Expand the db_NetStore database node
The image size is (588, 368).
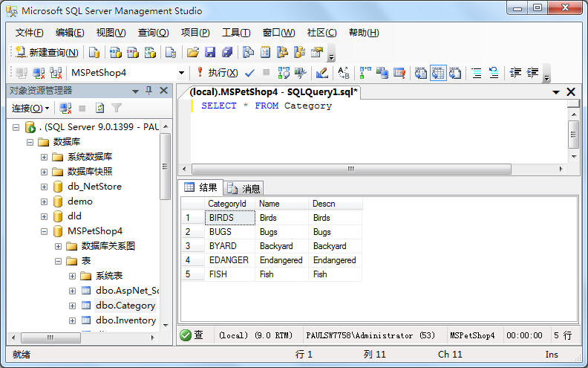coord(45,187)
